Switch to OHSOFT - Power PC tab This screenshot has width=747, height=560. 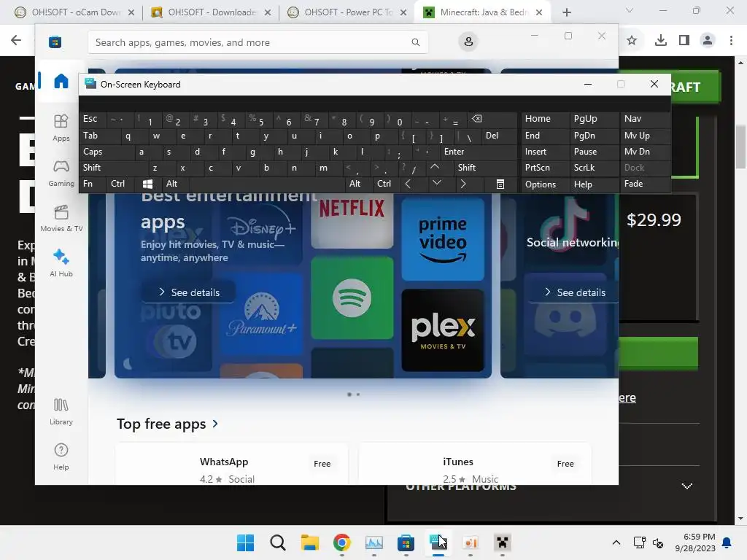point(348,12)
